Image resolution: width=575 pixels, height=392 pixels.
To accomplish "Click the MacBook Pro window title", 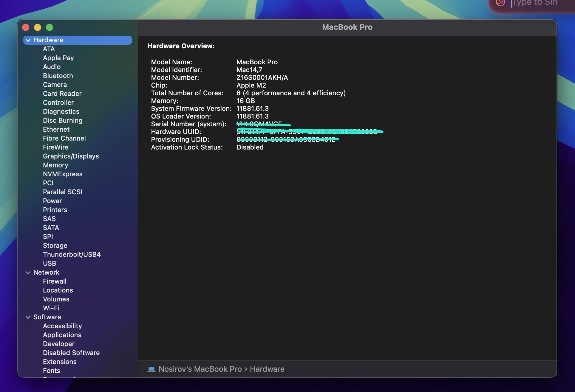I will coord(347,27).
